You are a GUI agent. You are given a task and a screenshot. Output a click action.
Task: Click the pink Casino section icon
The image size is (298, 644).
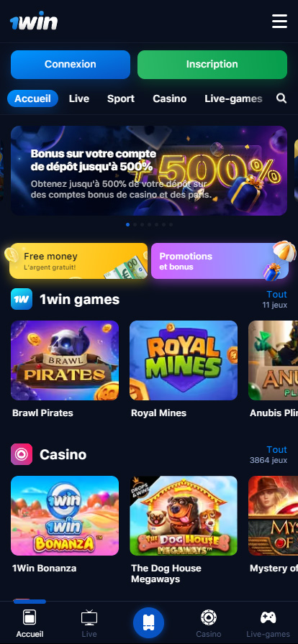(x=22, y=454)
